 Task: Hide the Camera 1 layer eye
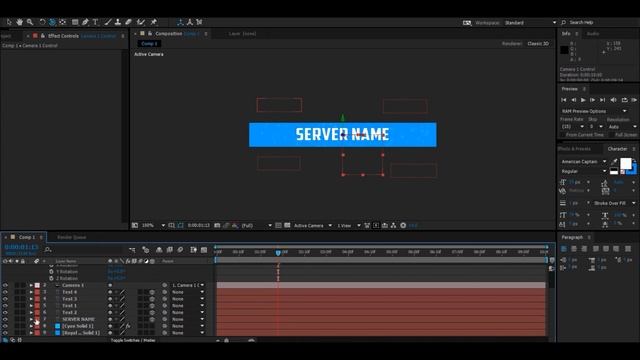point(5,285)
